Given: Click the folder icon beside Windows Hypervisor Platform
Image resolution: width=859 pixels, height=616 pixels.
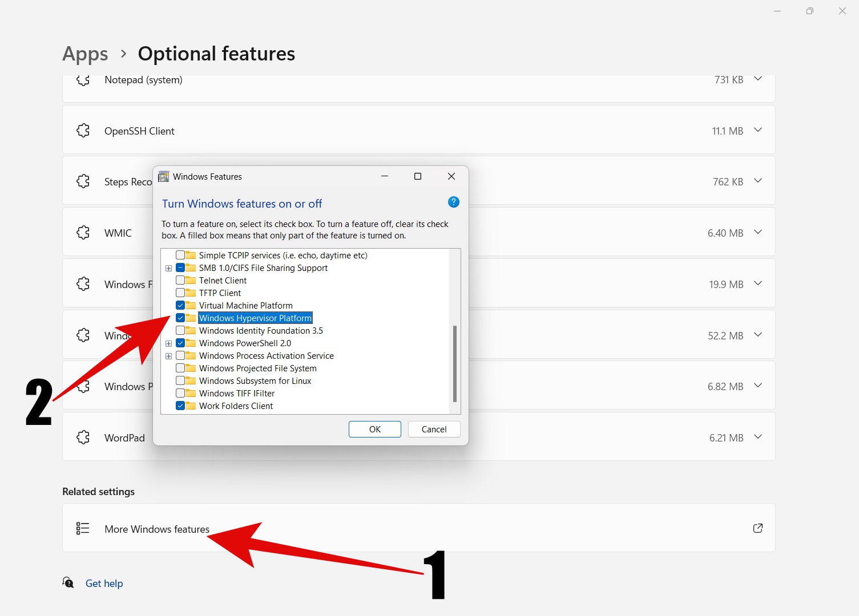Looking at the screenshot, I should click(x=191, y=318).
